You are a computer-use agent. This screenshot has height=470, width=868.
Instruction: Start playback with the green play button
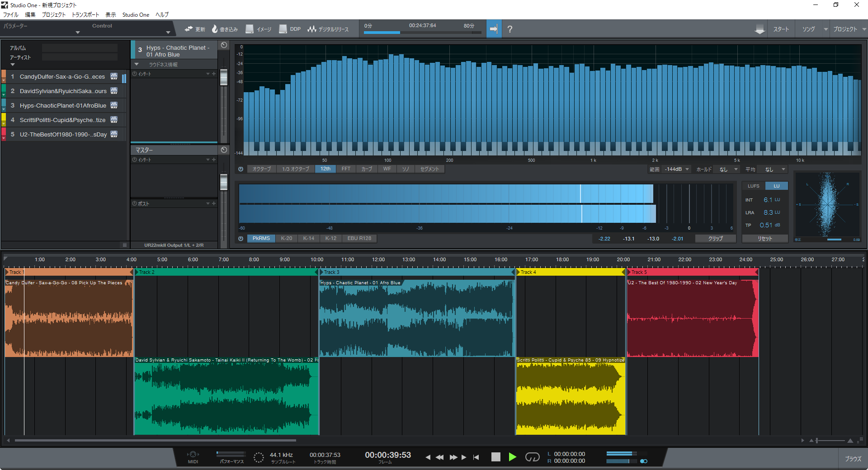512,457
